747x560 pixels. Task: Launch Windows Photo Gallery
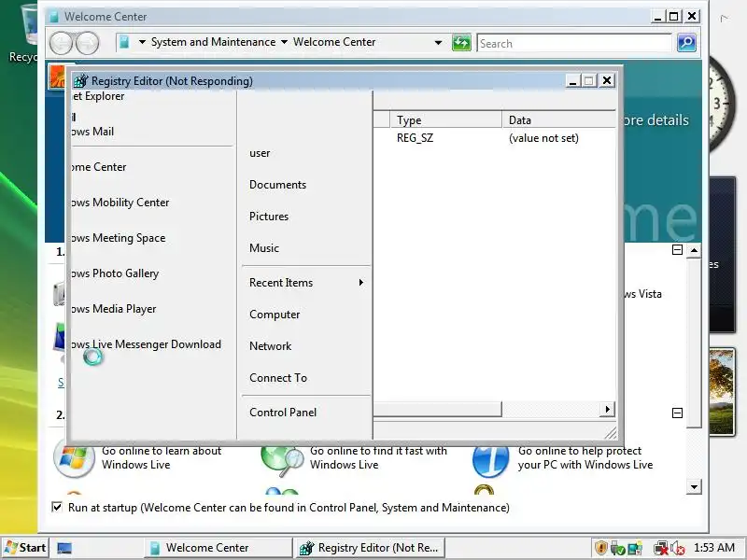pos(115,273)
